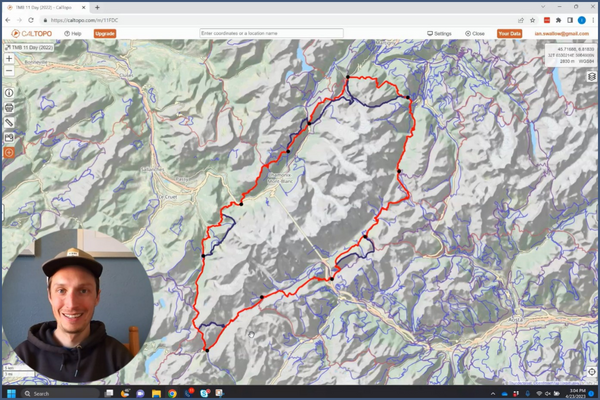Open the Windows Start menu
This screenshot has width=600, height=400.
point(11,393)
